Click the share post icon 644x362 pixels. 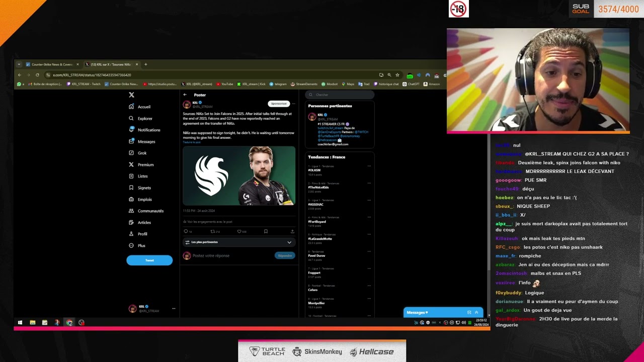pyautogui.click(x=292, y=231)
